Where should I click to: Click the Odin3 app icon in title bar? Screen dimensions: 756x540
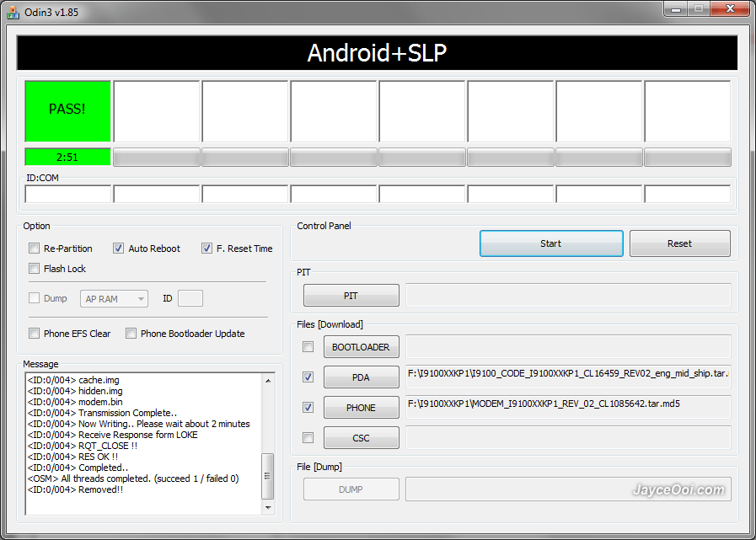coord(13,12)
